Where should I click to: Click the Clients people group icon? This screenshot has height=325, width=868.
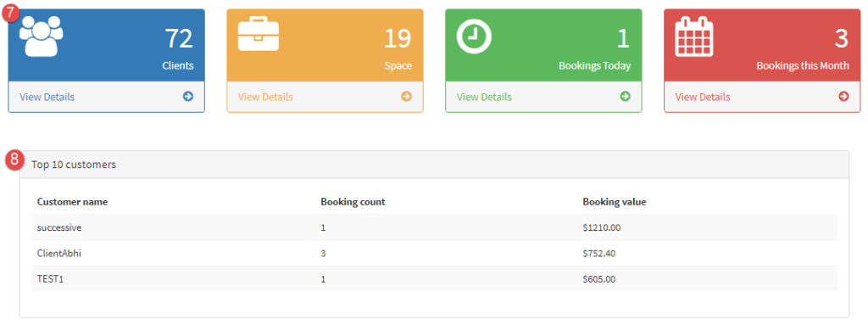[x=41, y=36]
